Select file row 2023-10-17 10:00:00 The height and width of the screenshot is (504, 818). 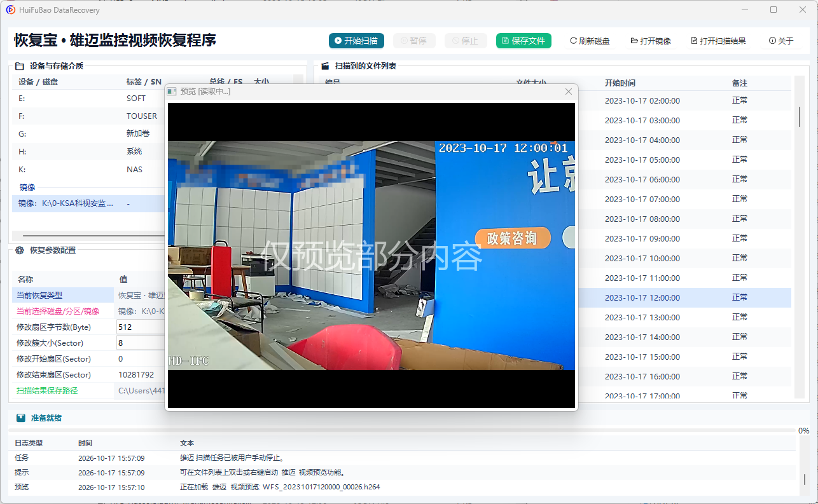click(x=685, y=258)
